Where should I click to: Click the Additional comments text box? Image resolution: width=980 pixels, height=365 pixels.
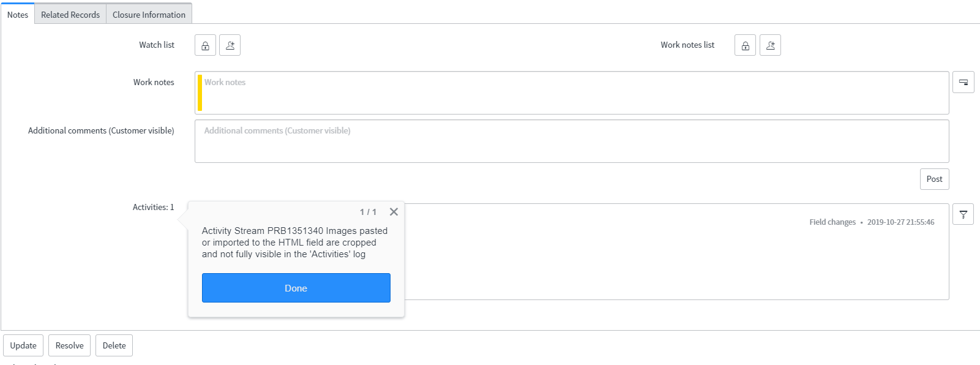pos(572,141)
